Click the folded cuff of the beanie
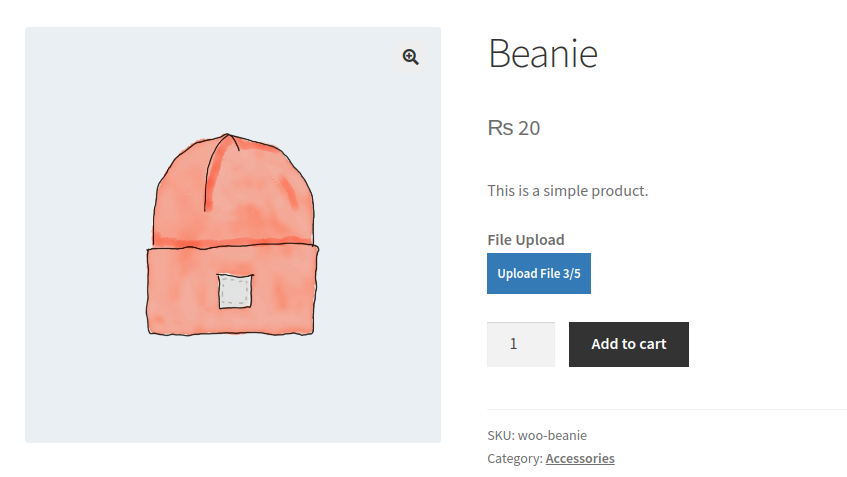The image size is (847, 477). point(180,292)
